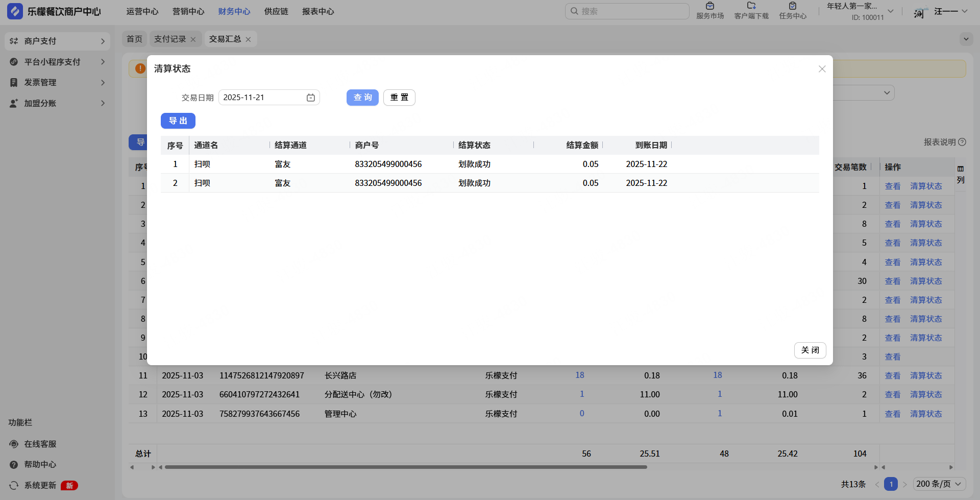Expand the Merchant Payment (商户支付) menu
Image resolution: width=980 pixels, height=500 pixels.
point(57,41)
